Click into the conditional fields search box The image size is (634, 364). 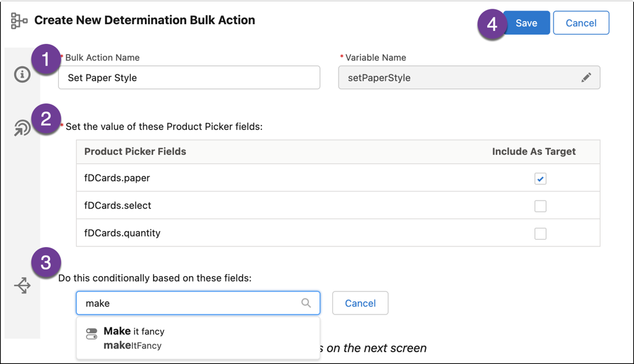(x=198, y=303)
